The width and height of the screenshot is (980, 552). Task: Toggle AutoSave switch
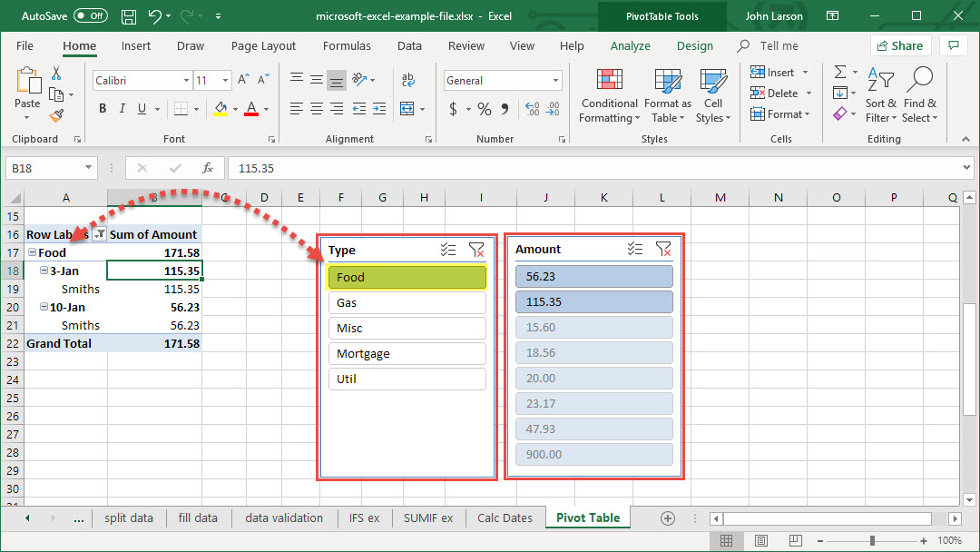90,16
